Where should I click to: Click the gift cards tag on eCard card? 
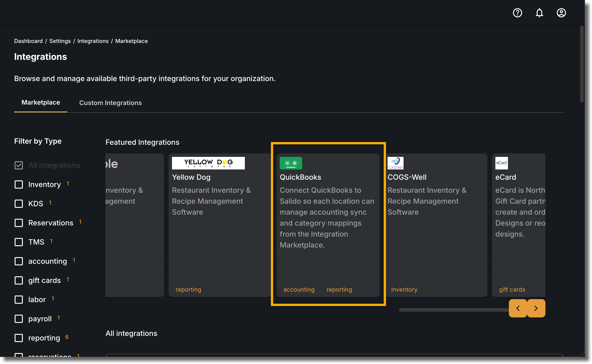[x=512, y=289]
